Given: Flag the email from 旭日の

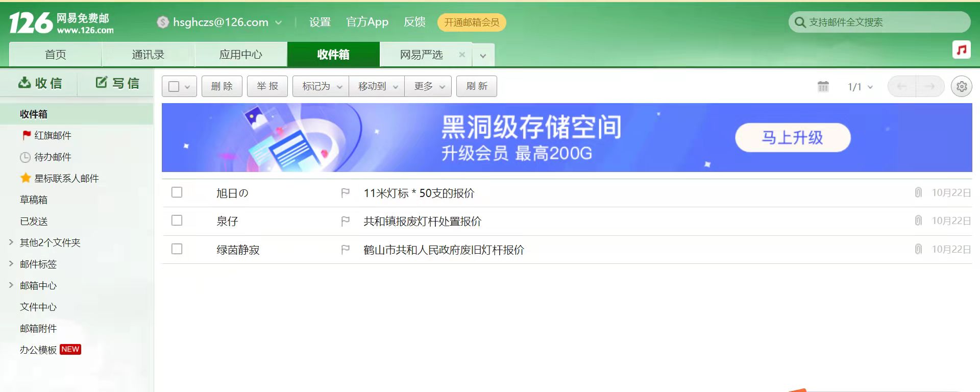Looking at the screenshot, I should click(x=346, y=193).
